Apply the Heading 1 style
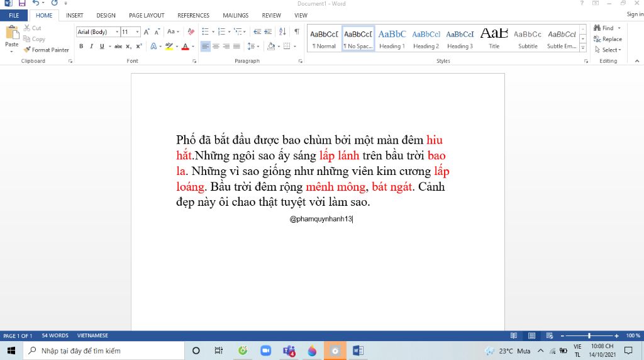This screenshot has width=644, height=360. (392, 39)
